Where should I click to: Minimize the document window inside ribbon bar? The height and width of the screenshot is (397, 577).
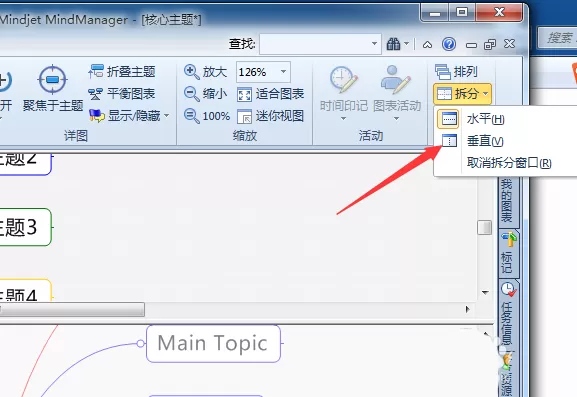pyautogui.click(x=471, y=46)
